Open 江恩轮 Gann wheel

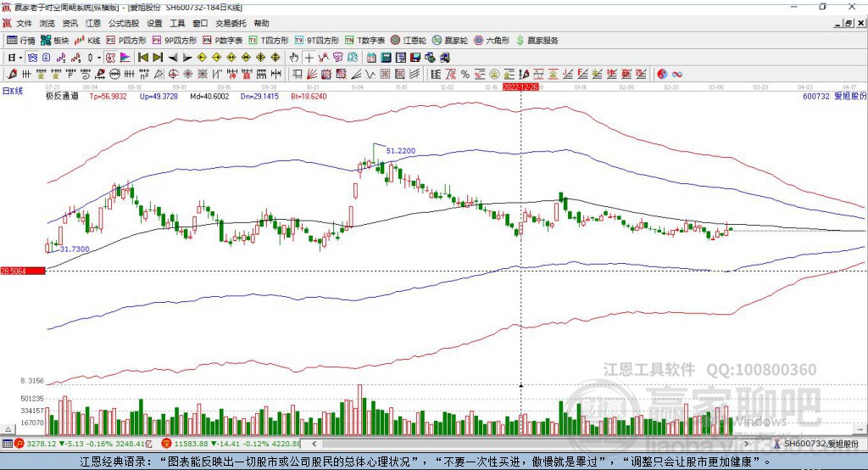(x=409, y=41)
